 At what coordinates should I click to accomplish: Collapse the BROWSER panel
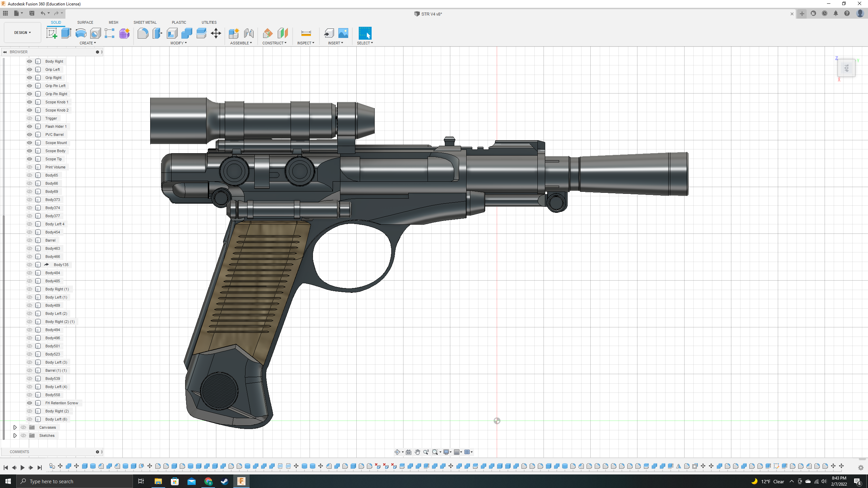tap(5, 52)
